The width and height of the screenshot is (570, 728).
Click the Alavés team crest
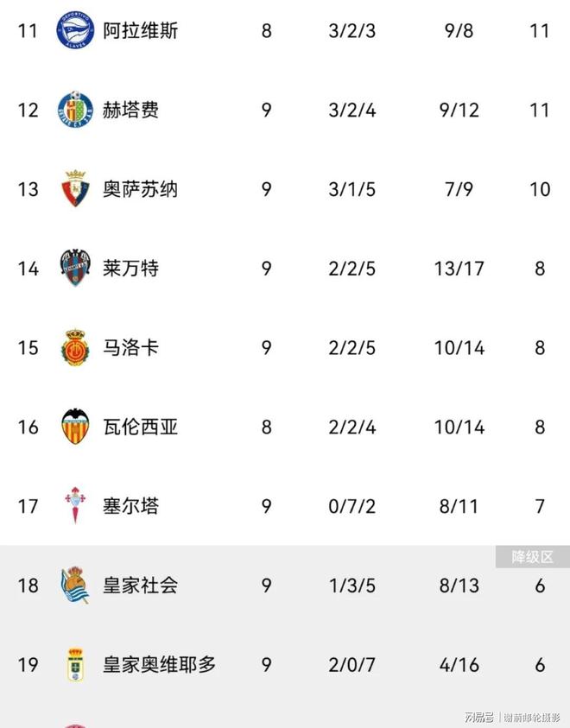[75, 31]
